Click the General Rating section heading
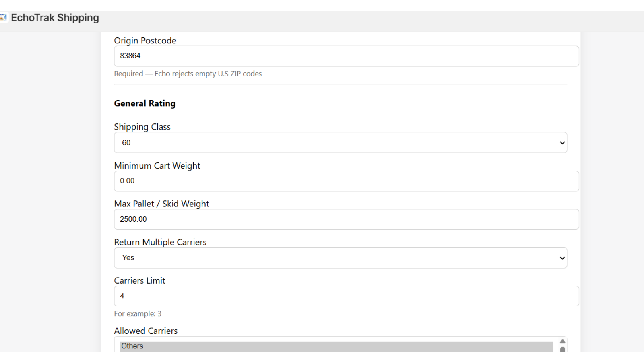Image resolution: width=644 pixels, height=362 pixels. click(x=144, y=103)
